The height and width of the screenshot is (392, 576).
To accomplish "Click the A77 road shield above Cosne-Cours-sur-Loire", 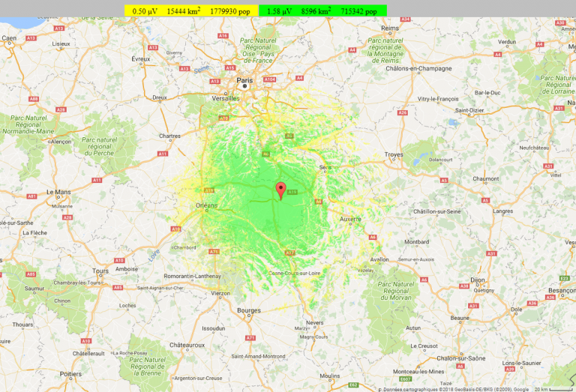I will pos(289,253).
